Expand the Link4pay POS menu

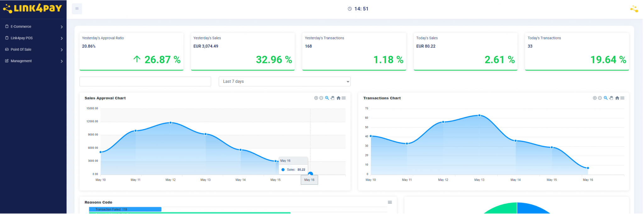(34, 38)
